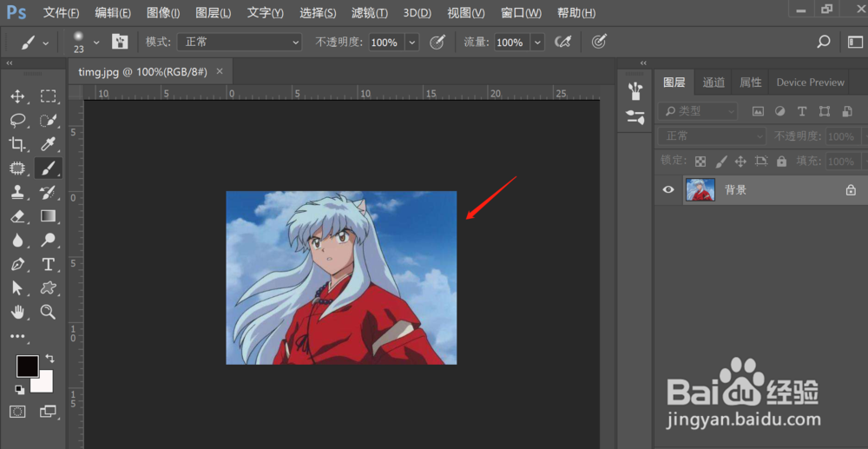Select the Gradient tool
Screen dimensions: 868x449
(x=48, y=216)
